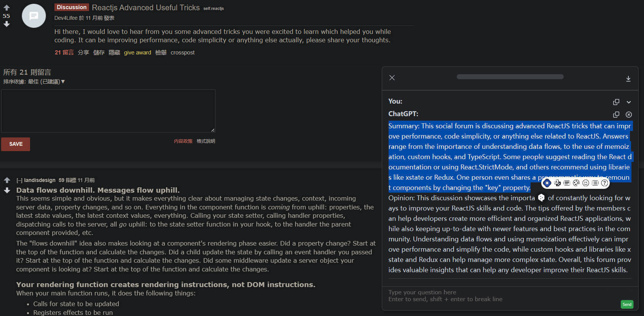Image resolution: width=644 pixels, height=316 pixels.
Task: Downvote the Reactjs Advanced Useful Tricks post
Action: click(6, 24)
